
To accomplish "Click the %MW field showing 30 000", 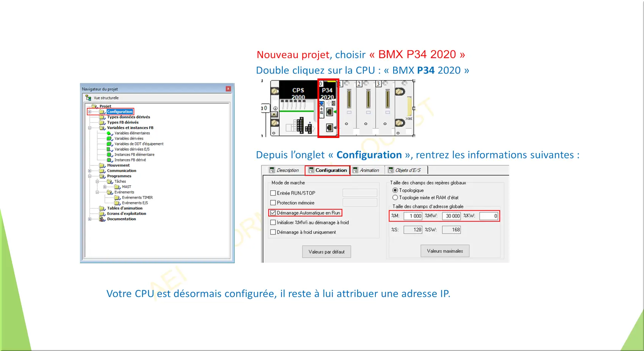I will [x=451, y=216].
